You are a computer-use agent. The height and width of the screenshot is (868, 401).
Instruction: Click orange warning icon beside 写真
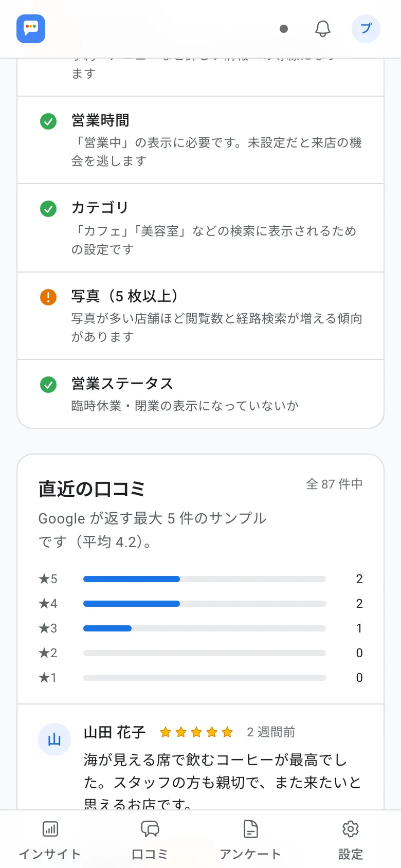point(48,297)
